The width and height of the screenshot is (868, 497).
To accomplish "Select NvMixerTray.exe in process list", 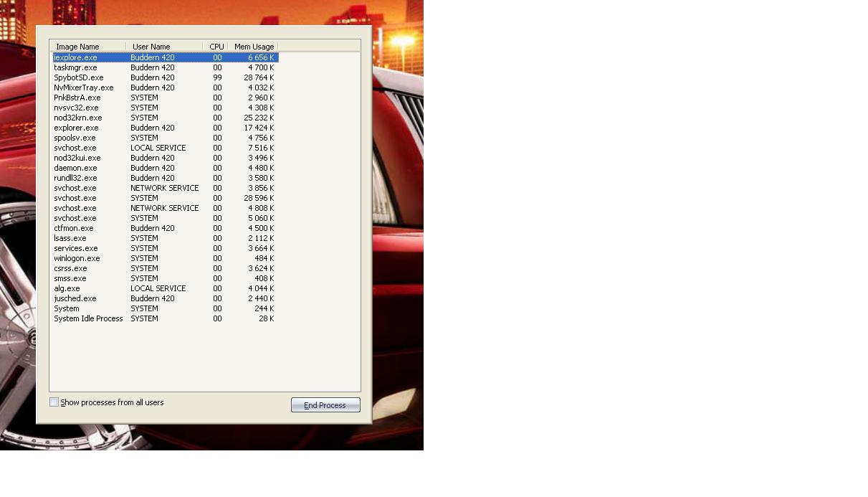I will tap(165, 87).
